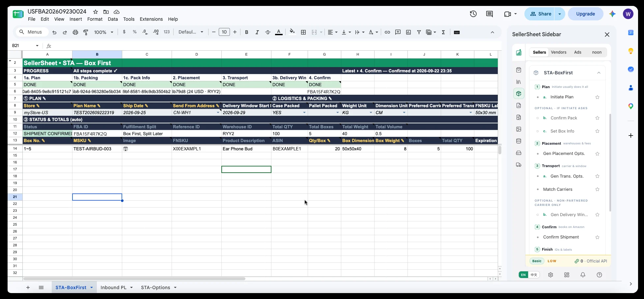This screenshot has width=644, height=299.
Task: Toggle italic formatting
Action: 257,32
